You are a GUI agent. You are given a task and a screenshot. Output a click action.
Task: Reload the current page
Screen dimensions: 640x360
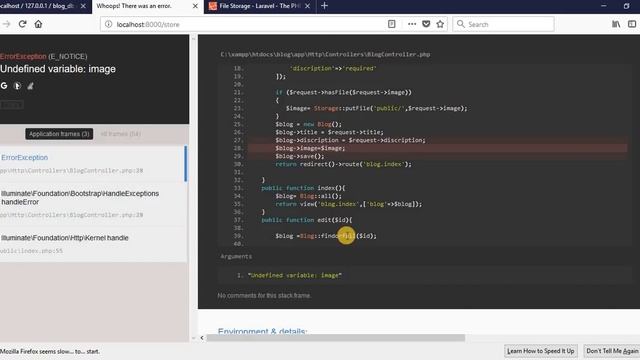(x=22, y=24)
